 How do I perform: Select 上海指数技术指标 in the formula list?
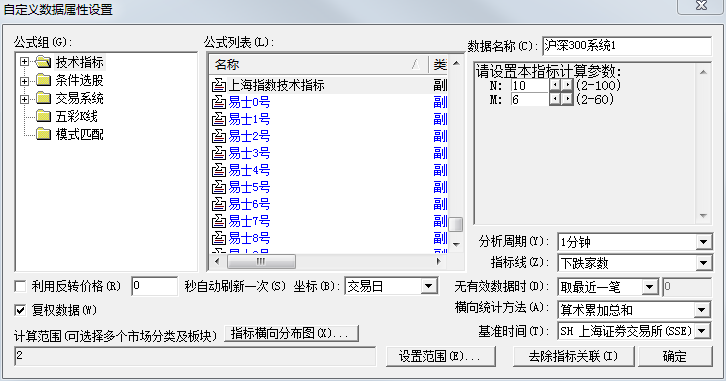276,85
